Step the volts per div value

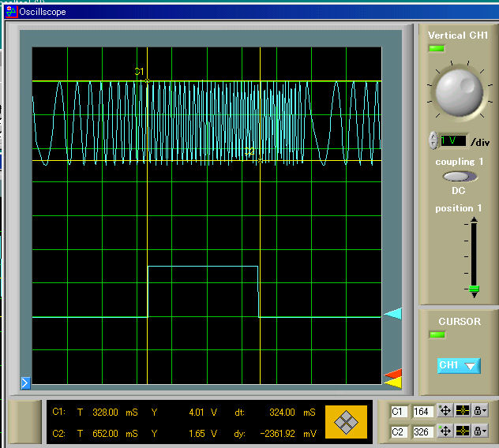click(x=433, y=140)
